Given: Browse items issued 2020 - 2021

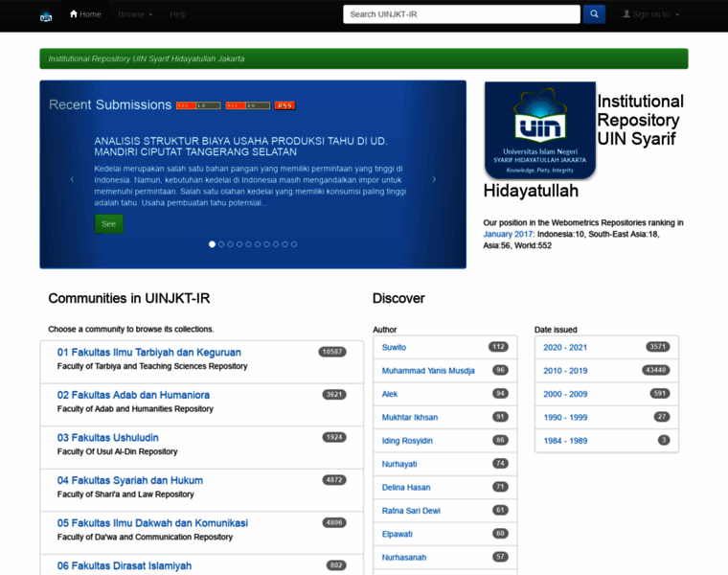Looking at the screenshot, I should tap(565, 348).
